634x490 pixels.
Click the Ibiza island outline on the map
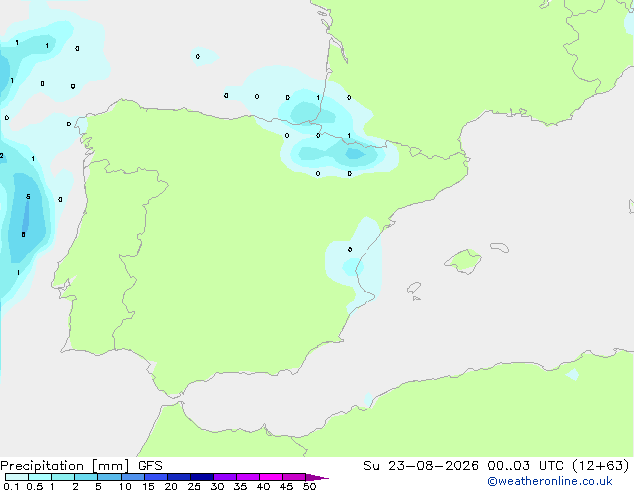414,288
